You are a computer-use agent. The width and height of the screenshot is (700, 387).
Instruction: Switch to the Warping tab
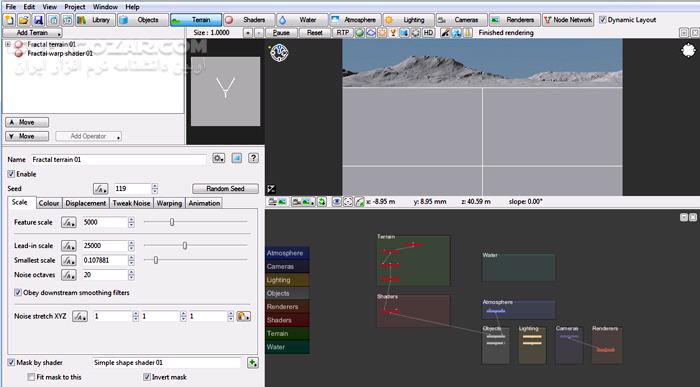point(169,203)
